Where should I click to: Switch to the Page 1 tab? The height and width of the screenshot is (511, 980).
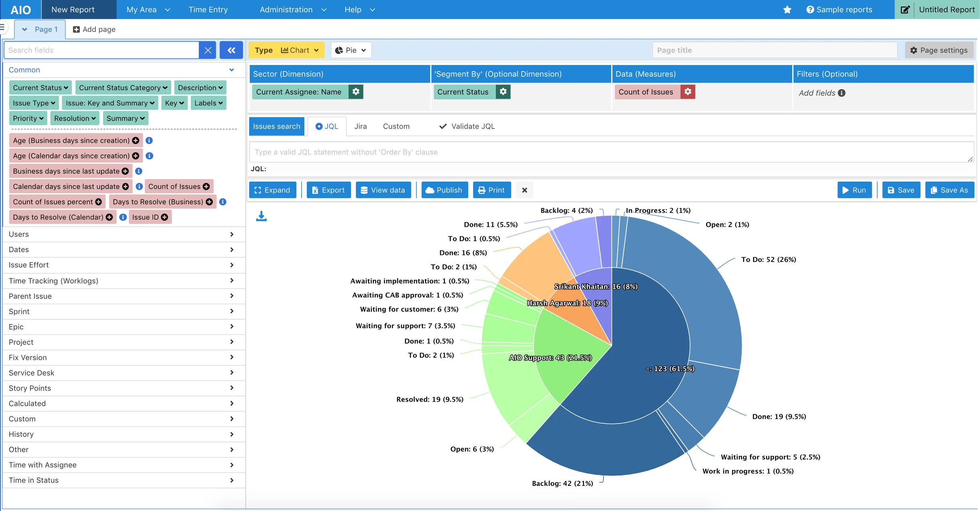click(x=46, y=30)
